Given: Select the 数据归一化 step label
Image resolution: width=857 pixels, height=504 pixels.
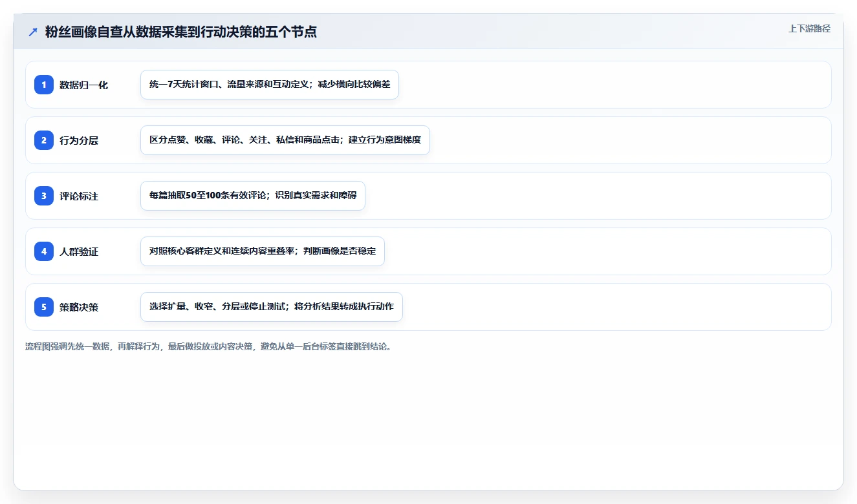Looking at the screenshot, I should pyautogui.click(x=83, y=85).
